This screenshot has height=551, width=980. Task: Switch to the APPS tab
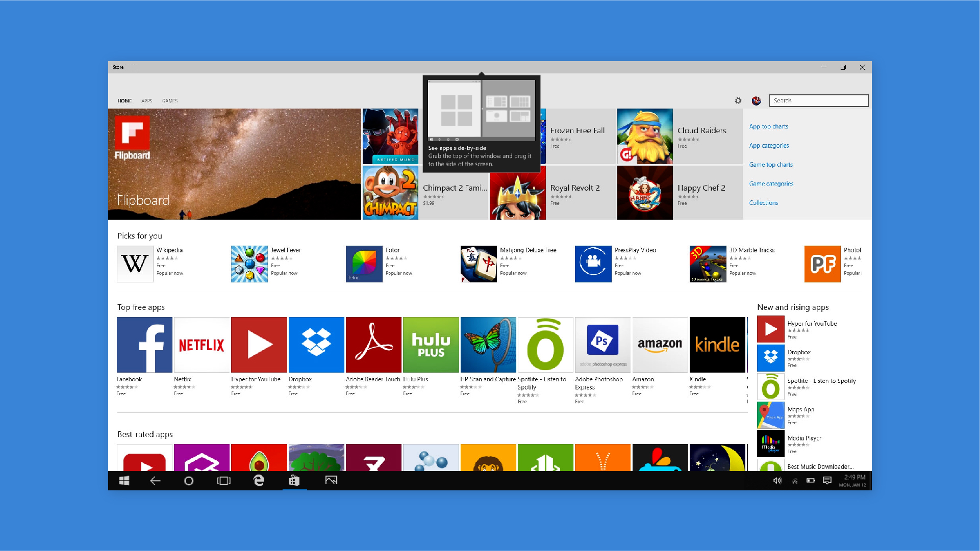pos(147,101)
